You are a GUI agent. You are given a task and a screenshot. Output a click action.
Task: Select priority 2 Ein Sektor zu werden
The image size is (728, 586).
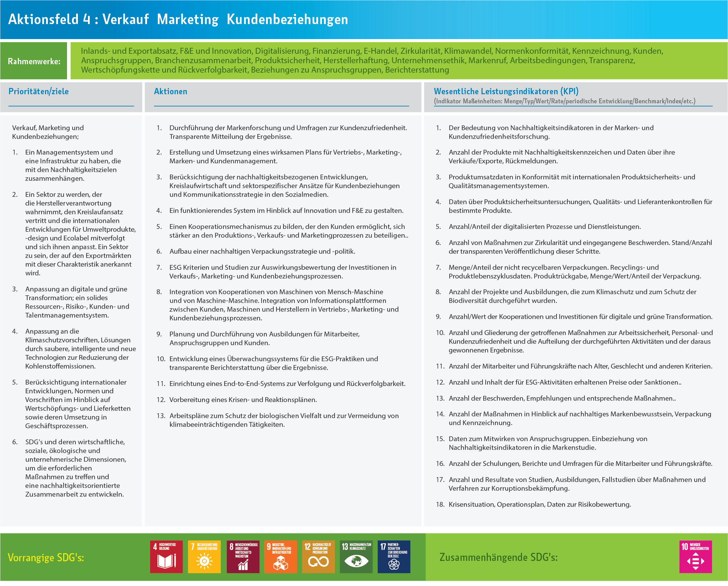74,234
